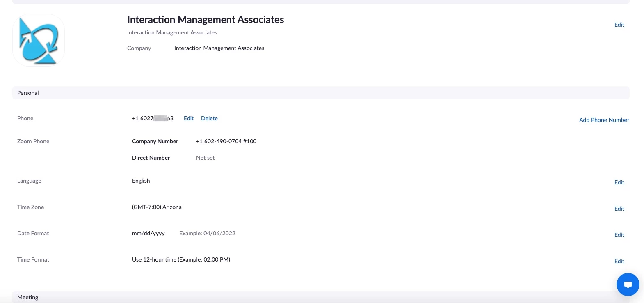Edit the personal phone number
644x303 pixels.
pyautogui.click(x=189, y=118)
